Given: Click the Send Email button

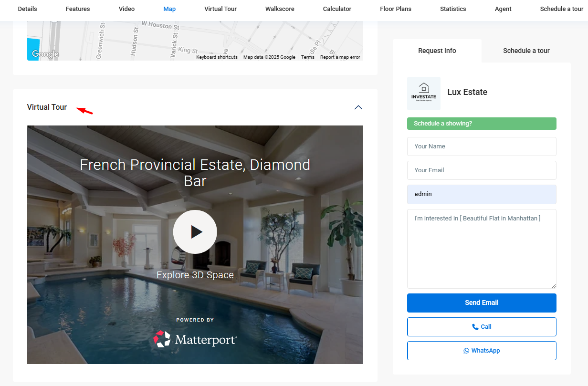Looking at the screenshot, I should [481, 303].
